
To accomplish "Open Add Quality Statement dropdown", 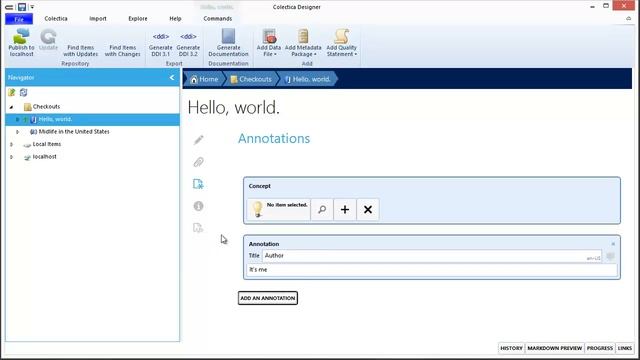I will (342, 42).
